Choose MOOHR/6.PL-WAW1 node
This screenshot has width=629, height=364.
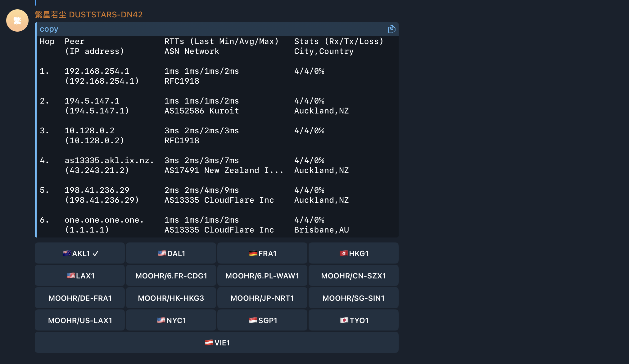(262, 276)
